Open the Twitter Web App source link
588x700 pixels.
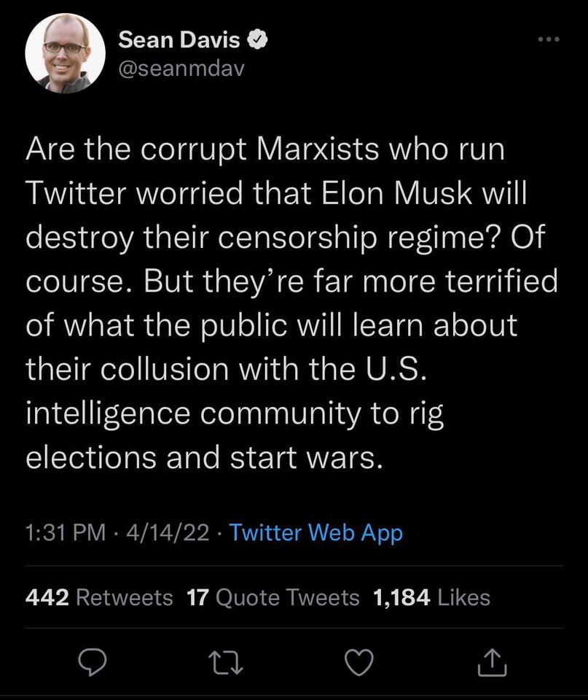(x=316, y=533)
